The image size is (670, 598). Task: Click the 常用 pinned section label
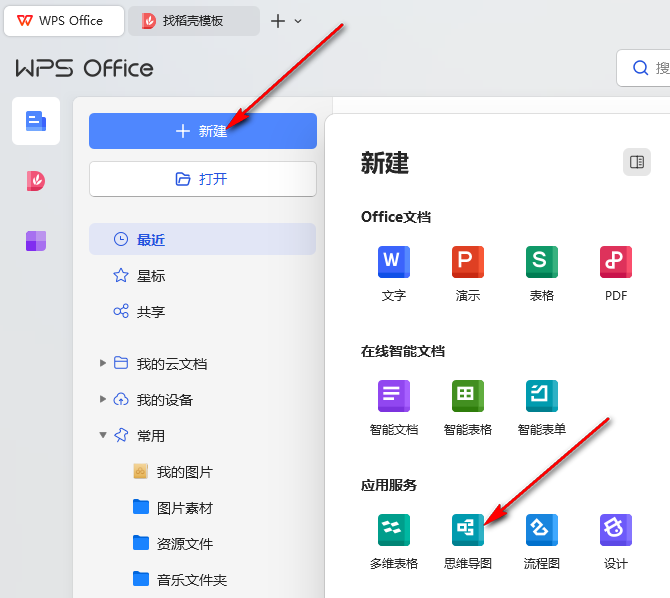tap(150, 436)
